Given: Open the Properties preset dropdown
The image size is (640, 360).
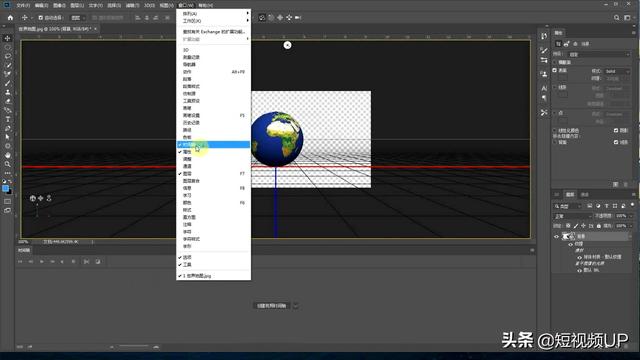Looking at the screenshot, I should pos(599,54).
